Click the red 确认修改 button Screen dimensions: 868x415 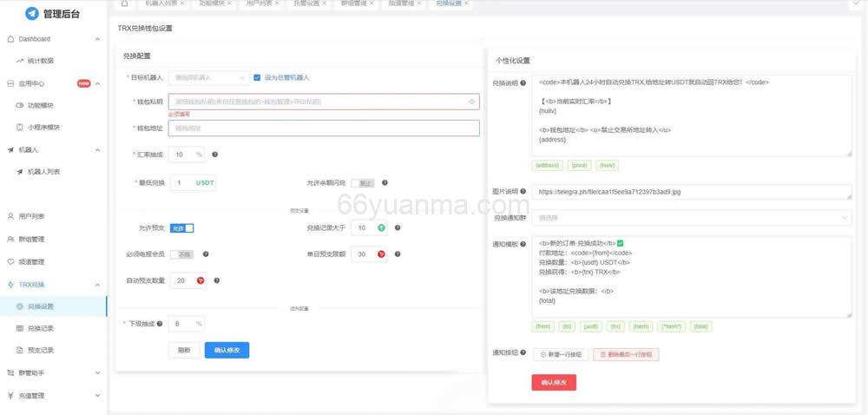coord(554,382)
